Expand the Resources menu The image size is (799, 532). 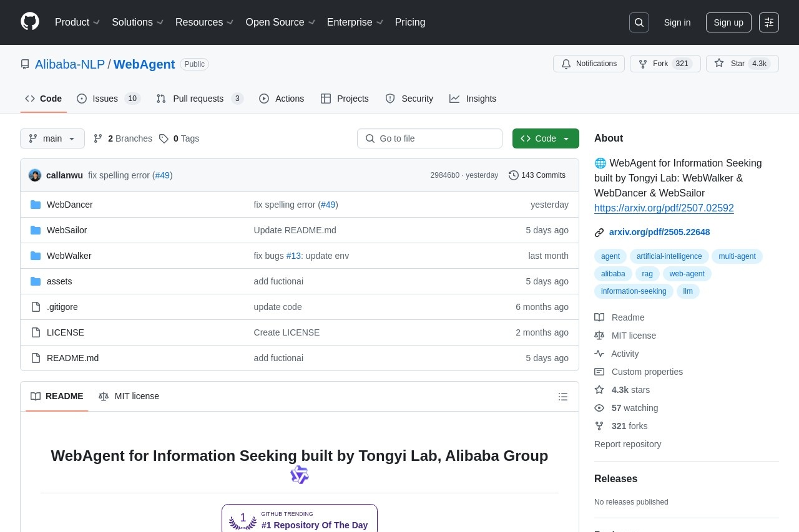pos(205,22)
